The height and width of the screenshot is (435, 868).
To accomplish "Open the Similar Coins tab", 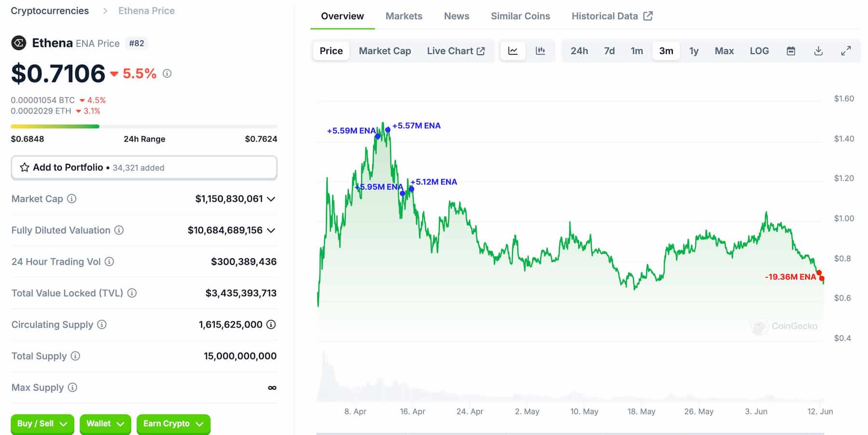I will tap(520, 16).
